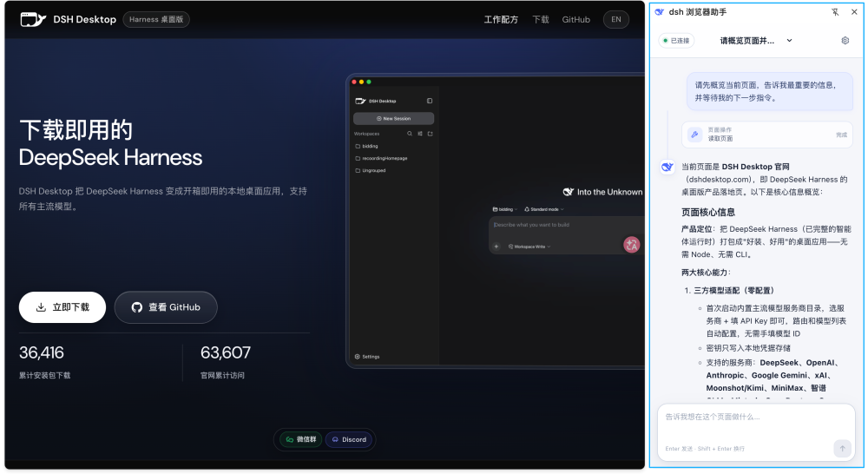Image resolution: width=868 pixels, height=474 pixels.
Task: Click the 立即下载 download button
Action: 62,307
